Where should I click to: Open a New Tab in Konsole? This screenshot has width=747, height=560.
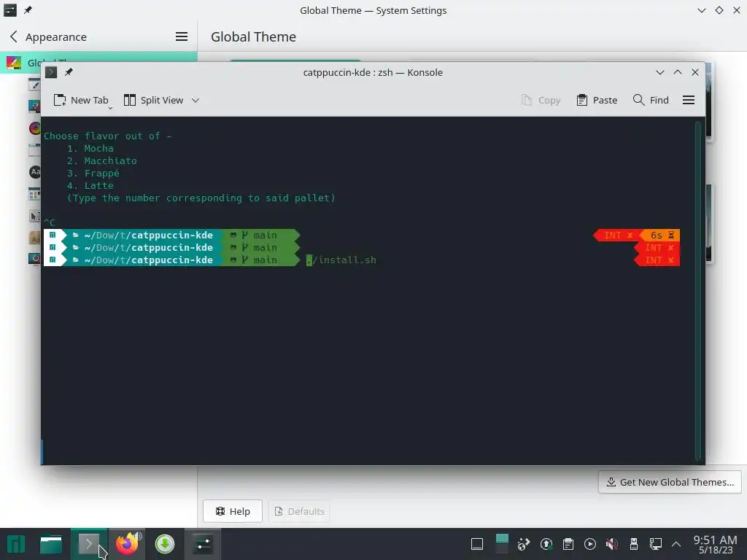point(81,100)
